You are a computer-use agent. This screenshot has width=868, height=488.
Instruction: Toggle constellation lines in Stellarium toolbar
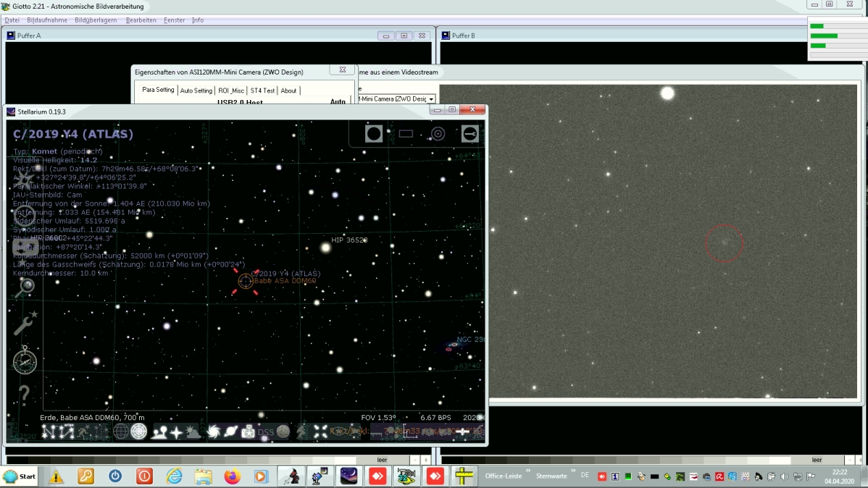pos(49,432)
